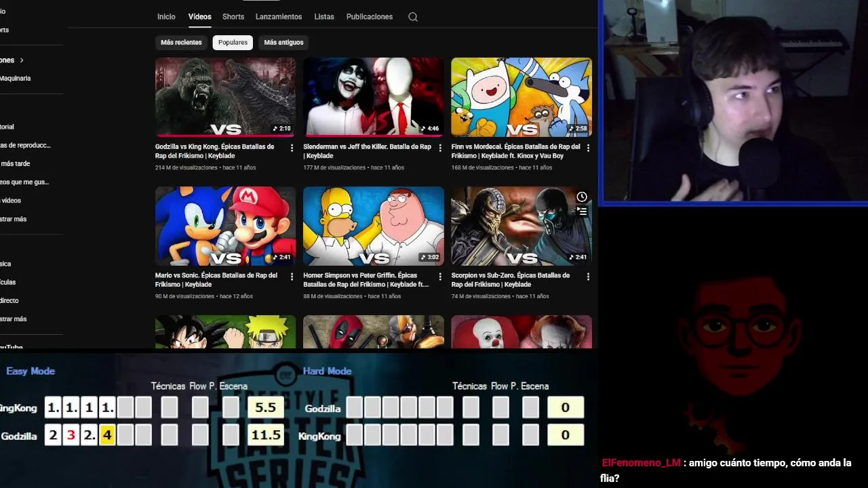Click 90 M de visualizaciones text

(184, 296)
